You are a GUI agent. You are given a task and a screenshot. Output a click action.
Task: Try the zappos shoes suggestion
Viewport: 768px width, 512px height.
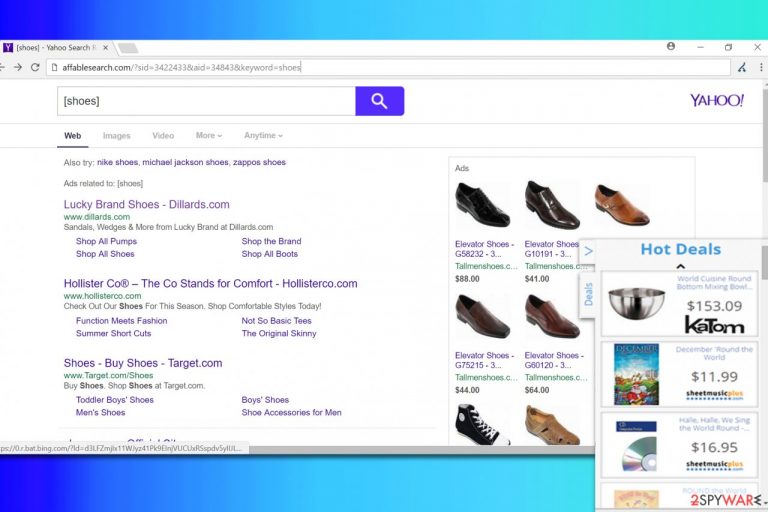click(259, 162)
